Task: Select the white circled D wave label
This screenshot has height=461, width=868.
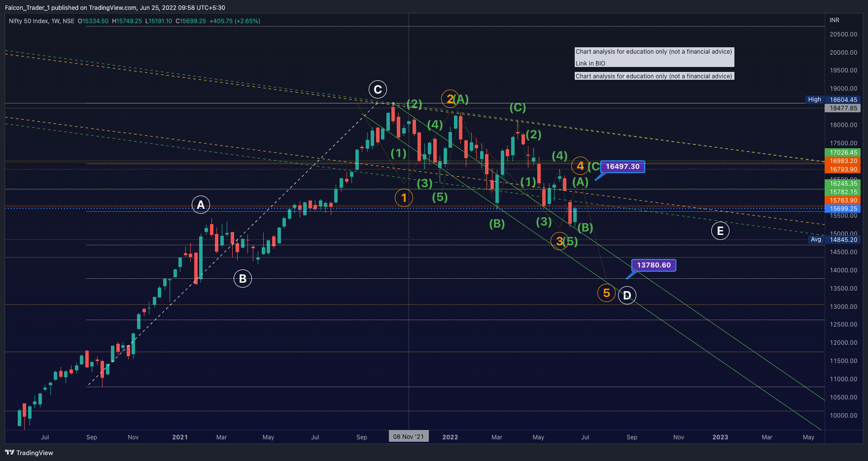Action: (x=627, y=296)
